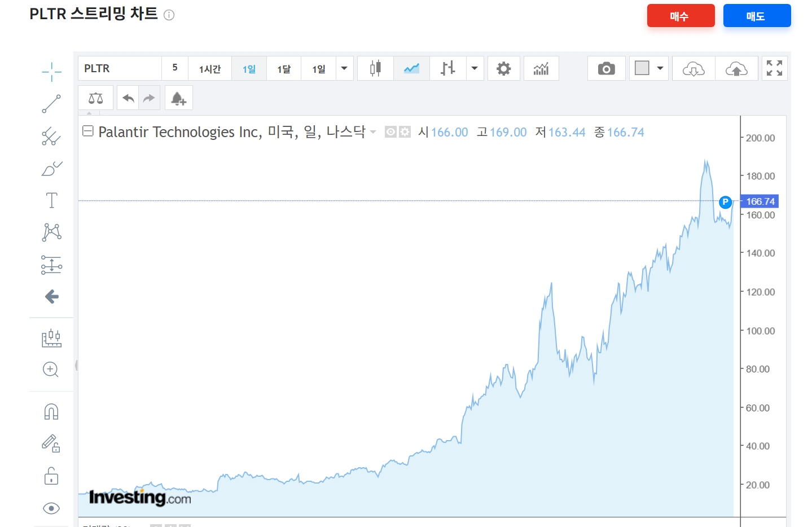This screenshot has width=812, height=527.
Task: Click the current price label 166.74
Action: click(760, 201)
